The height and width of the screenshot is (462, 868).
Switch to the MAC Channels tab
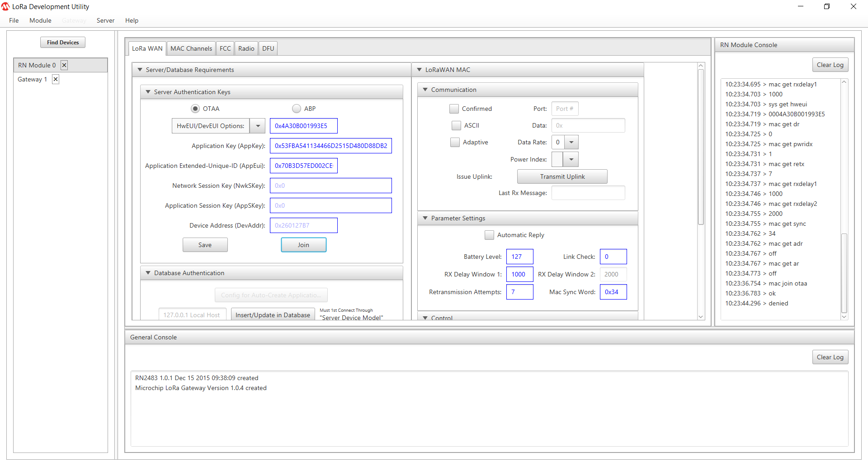pos(191,48)
